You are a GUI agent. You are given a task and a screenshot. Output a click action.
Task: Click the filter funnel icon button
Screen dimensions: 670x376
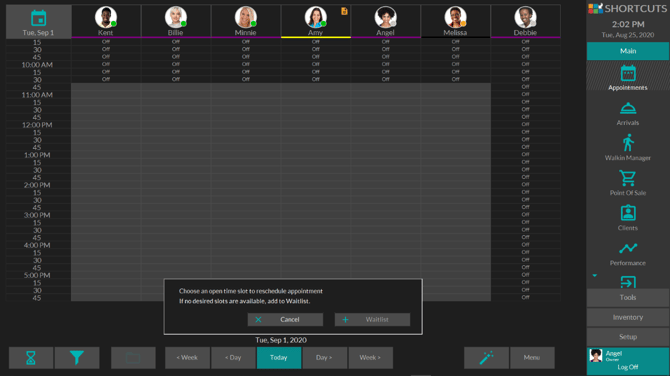pos(77,358)
